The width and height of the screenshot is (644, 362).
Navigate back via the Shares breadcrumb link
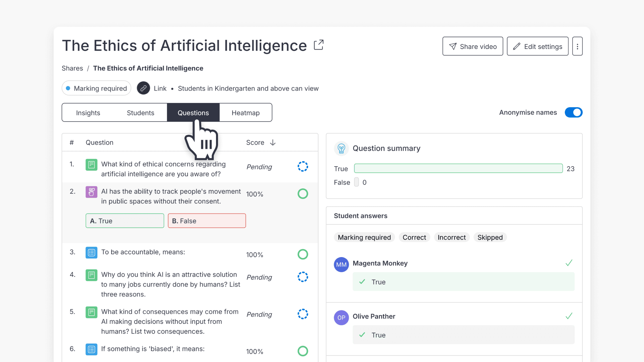(72, 68)
